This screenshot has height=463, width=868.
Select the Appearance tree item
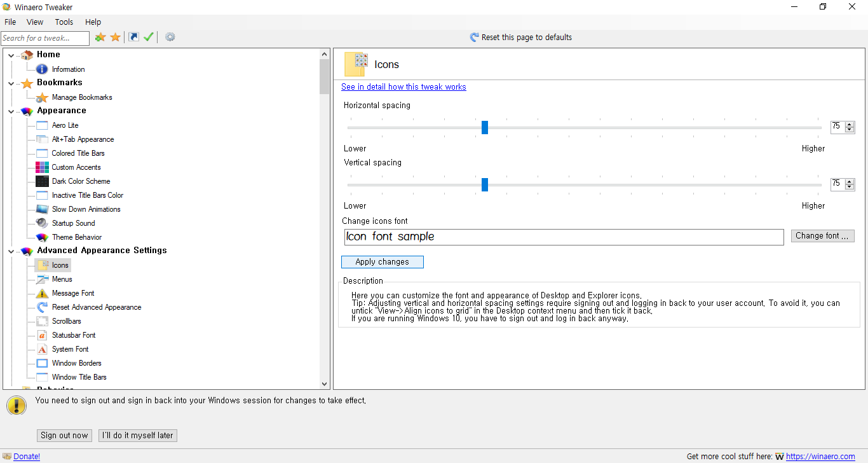62,111
